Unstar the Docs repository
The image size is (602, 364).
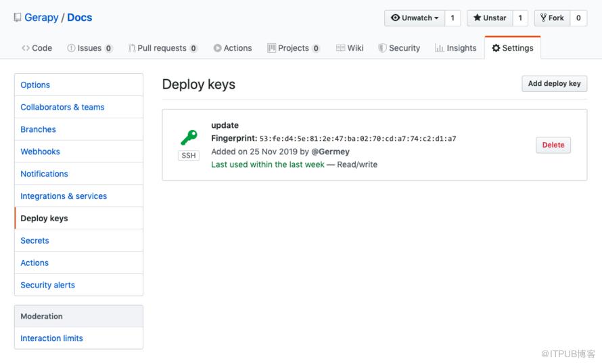coord(490,18)
